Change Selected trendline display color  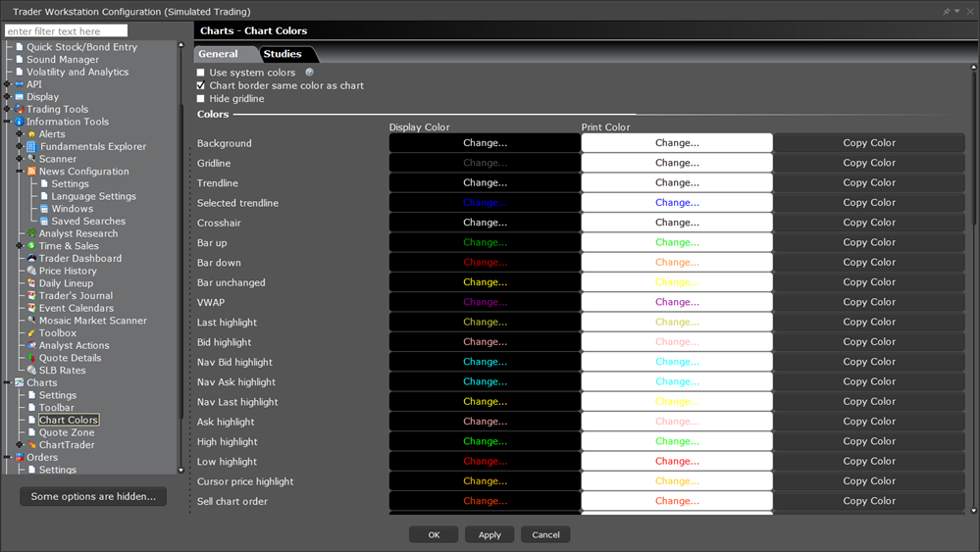[485, 202]
